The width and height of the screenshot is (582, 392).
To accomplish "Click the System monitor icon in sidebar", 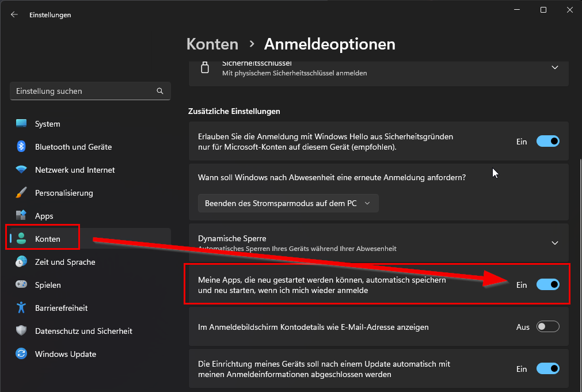I will pyautogui.click(x=21, y=124).
